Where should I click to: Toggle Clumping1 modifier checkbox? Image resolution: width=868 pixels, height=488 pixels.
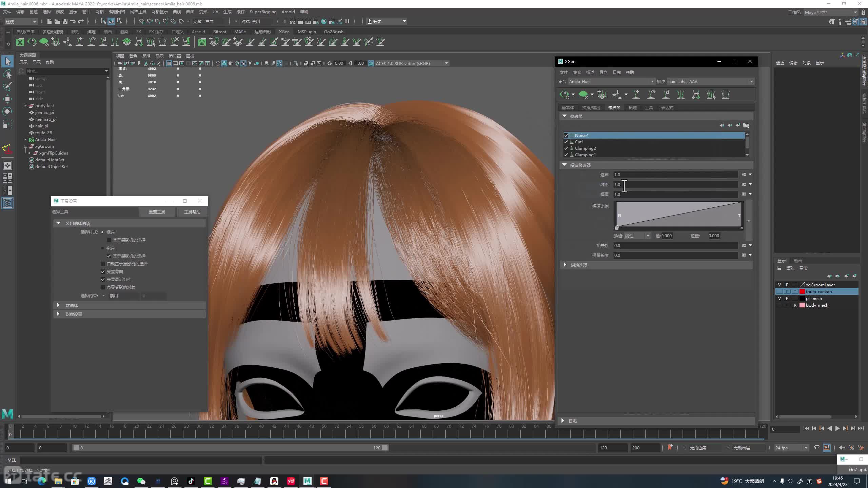(566, 155)
